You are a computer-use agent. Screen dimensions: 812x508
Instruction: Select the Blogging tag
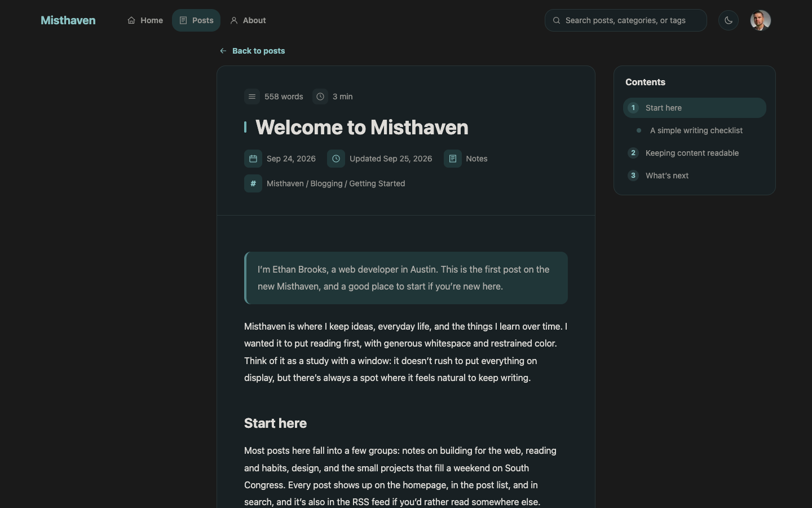326,183
